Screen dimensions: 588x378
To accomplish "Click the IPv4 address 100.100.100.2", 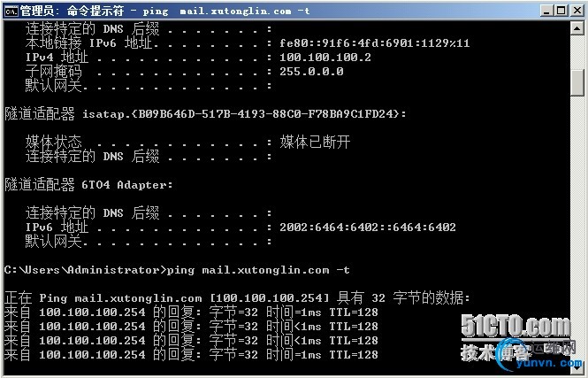I will 325,58.
